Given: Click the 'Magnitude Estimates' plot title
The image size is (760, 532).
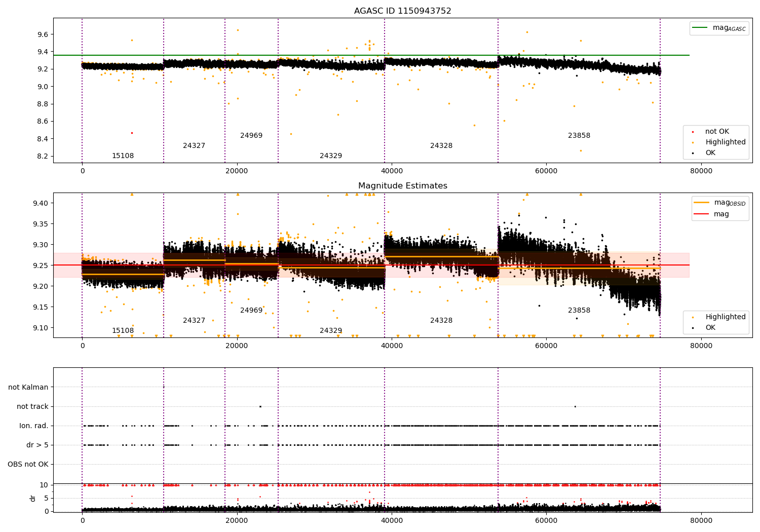Looking at the screenshot, I should pos(402,186).
